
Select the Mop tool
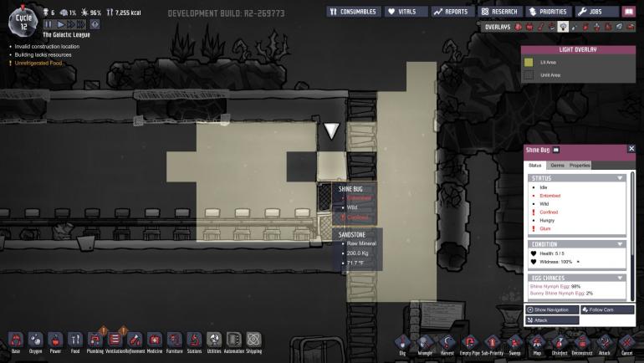pyautogui.click(x=537, y=342)
